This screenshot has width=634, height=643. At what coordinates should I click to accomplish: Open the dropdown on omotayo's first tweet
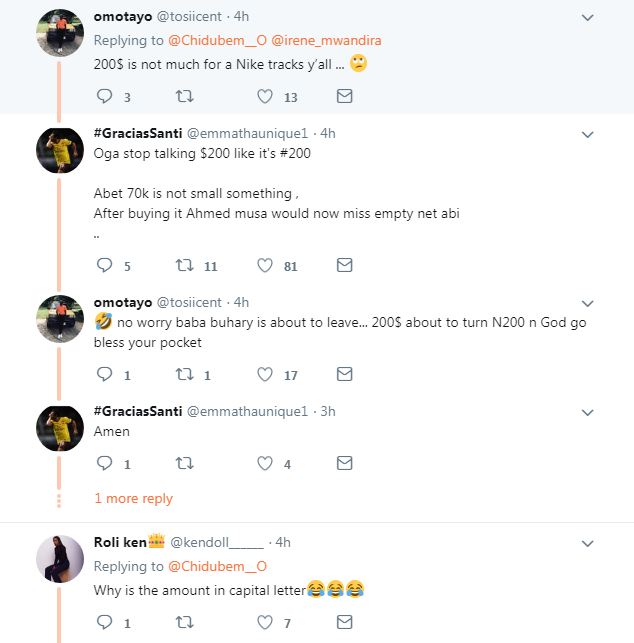(x=588, y=17)
